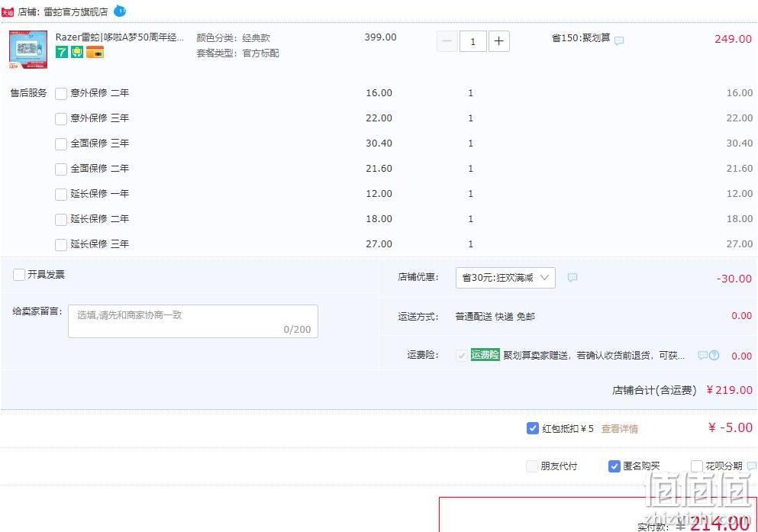The width and height of the screenshot is (758, 532).
Task: Increase the quantity with the plus button
Action: coord(499,41)
